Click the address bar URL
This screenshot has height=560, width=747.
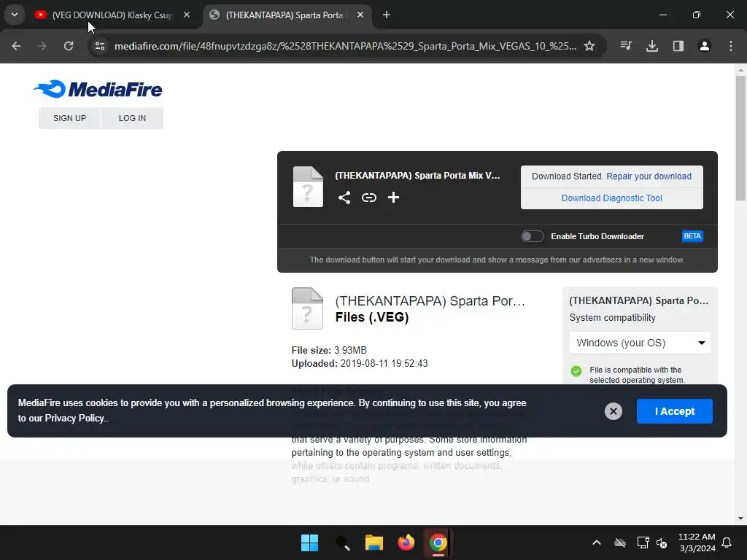345,46
